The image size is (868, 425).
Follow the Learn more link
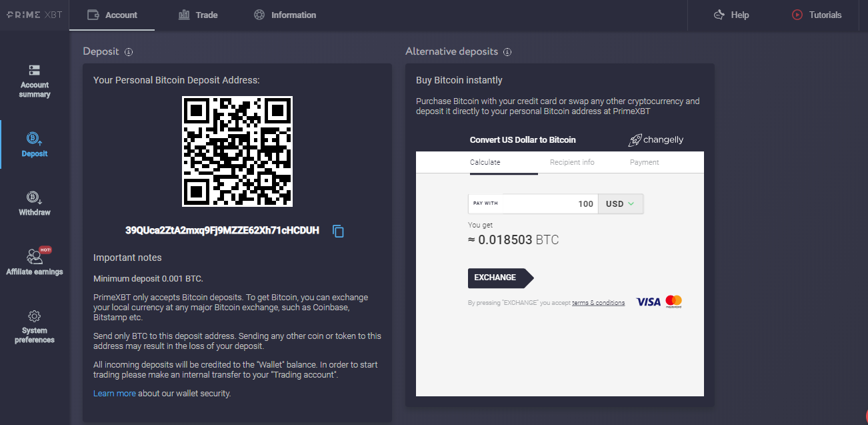115,394
